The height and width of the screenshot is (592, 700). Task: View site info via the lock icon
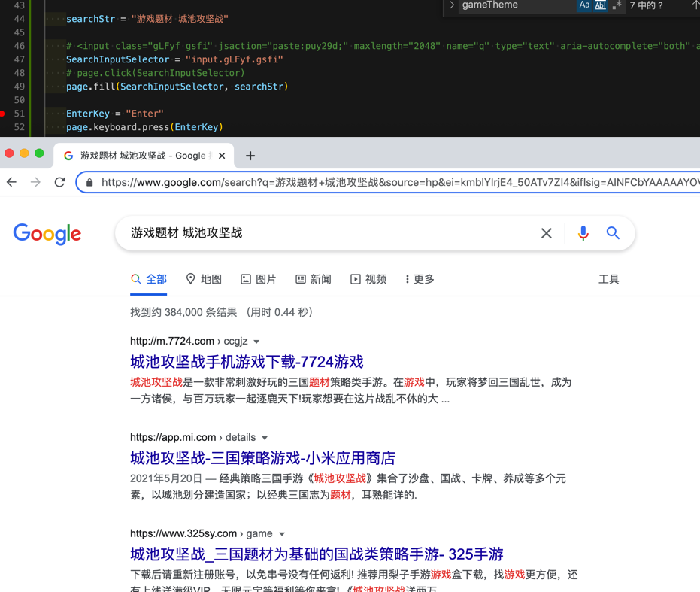(x=89, y=182)
